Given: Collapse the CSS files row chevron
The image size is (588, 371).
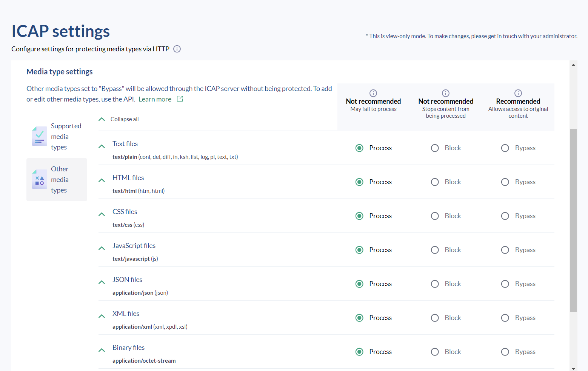Looking at the screenshot, I should coord(102,214).
